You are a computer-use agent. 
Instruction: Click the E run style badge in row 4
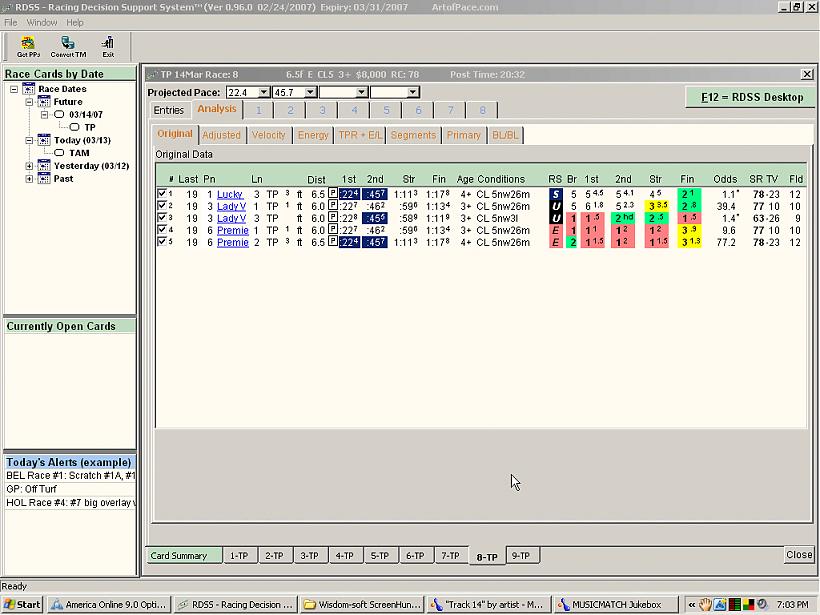click(555, 230)
